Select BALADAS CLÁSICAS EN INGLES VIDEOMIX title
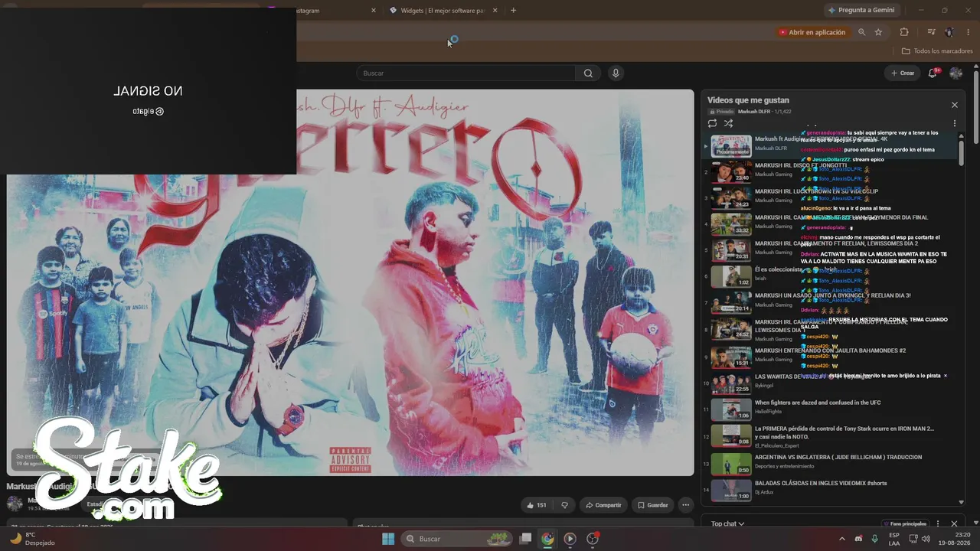Screen dimensions: 980x551 [821, 483]
